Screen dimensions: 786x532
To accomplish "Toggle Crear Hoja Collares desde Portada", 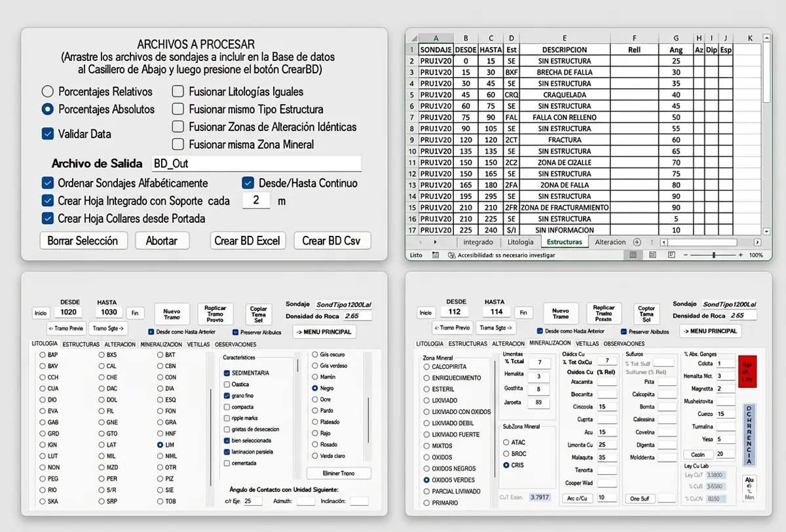I will point(48,218).
